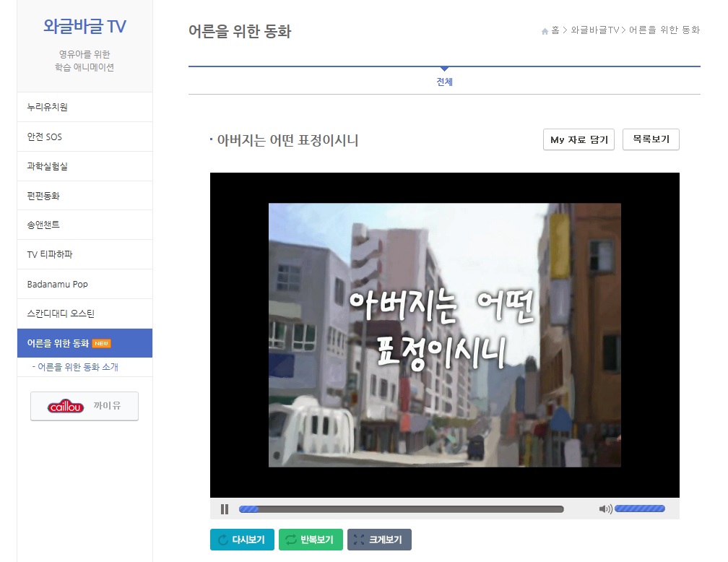Screen dimensions: 728x562
Task: Open 송앤챈트 in the sidebar menu
Action: click(84, 225)
